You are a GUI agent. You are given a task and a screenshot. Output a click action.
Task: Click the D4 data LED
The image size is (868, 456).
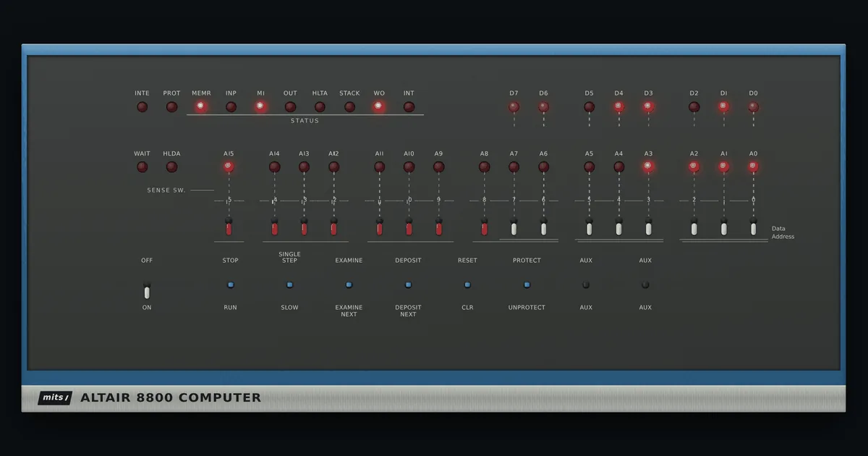coord(618,106)
